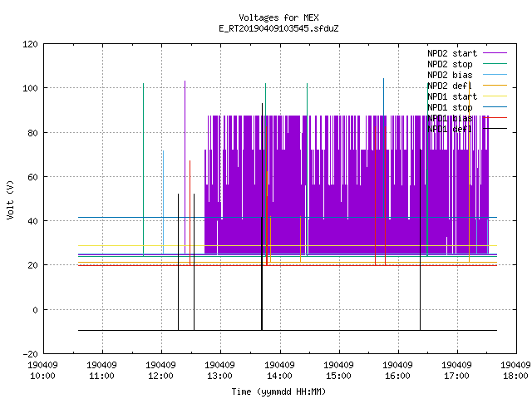The width and height of the screenshot is (532, 399).
Task: Click y-axis tick value 120
Action: coord(30,44)
